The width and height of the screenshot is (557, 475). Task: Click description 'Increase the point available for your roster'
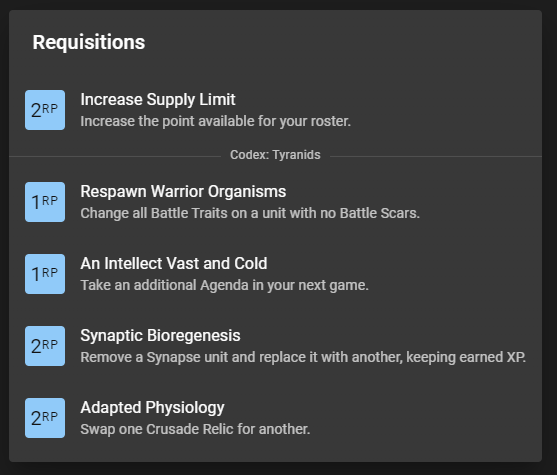click(x=216, y=121)
